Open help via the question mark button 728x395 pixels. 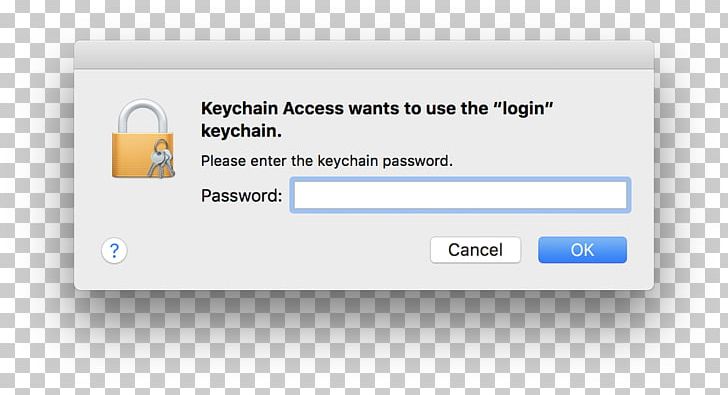(114, 251)
